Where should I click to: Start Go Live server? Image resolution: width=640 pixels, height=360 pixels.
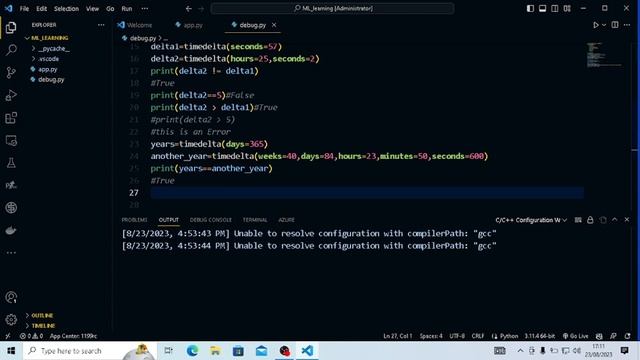pyautogui.click(x=576, y=336)
